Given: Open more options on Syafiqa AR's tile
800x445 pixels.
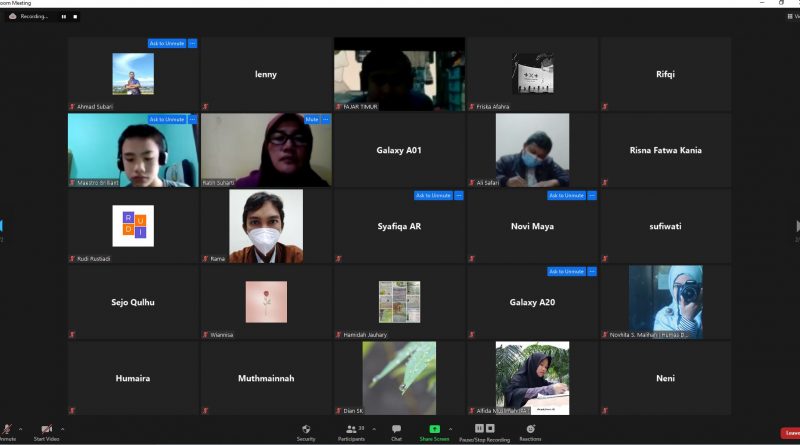Looking at the screenshot, I should click(x=459, y=195).
